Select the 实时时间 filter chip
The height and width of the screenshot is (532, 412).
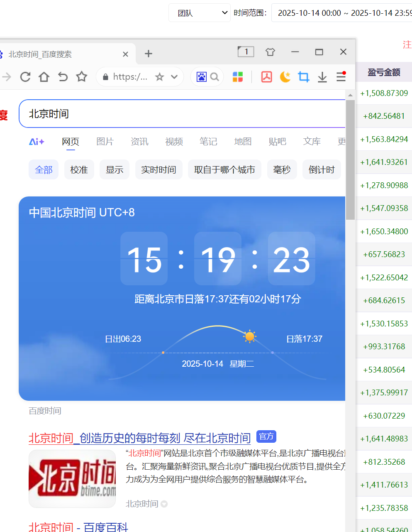pyautogui.click(x=159, y=169)
